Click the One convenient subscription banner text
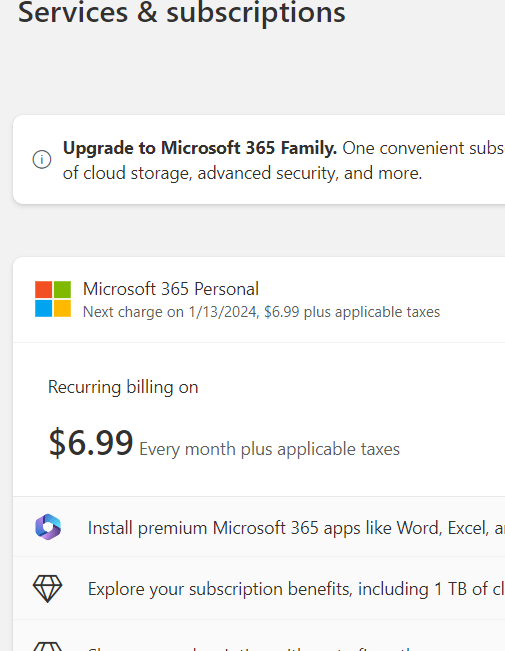This screenshot has height=651, width=505. pos(423,148)
